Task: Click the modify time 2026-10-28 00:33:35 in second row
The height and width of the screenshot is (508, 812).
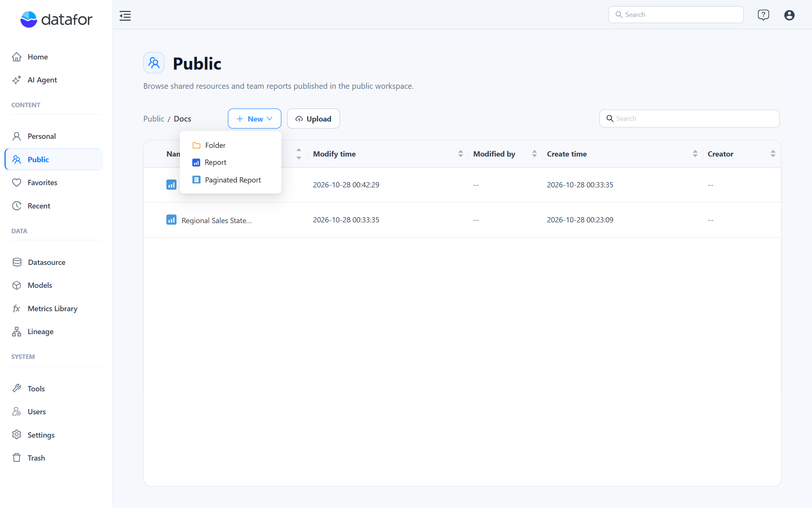Action: [x=346, y=220]
